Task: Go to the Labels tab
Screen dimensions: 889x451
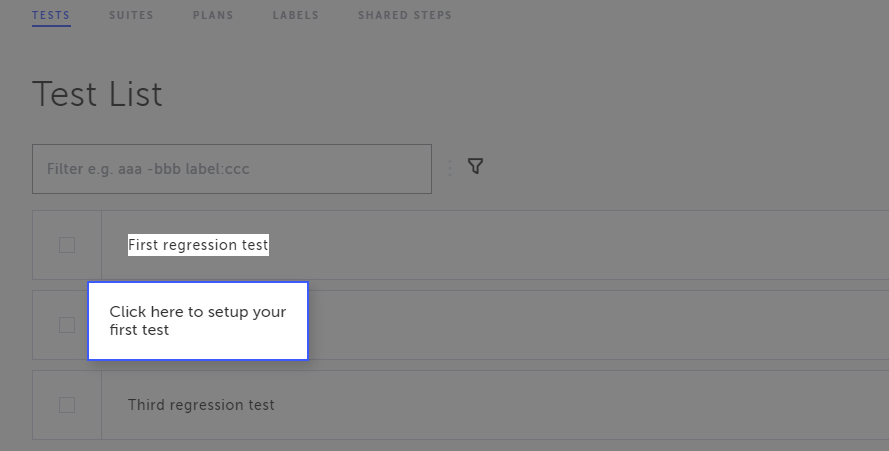Action: (x=295, y=15)
